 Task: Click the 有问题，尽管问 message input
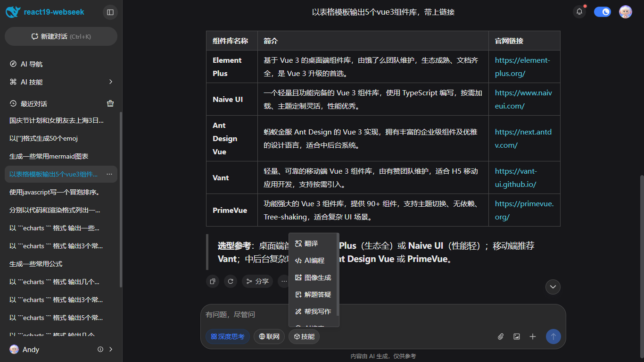coord(383,314)
